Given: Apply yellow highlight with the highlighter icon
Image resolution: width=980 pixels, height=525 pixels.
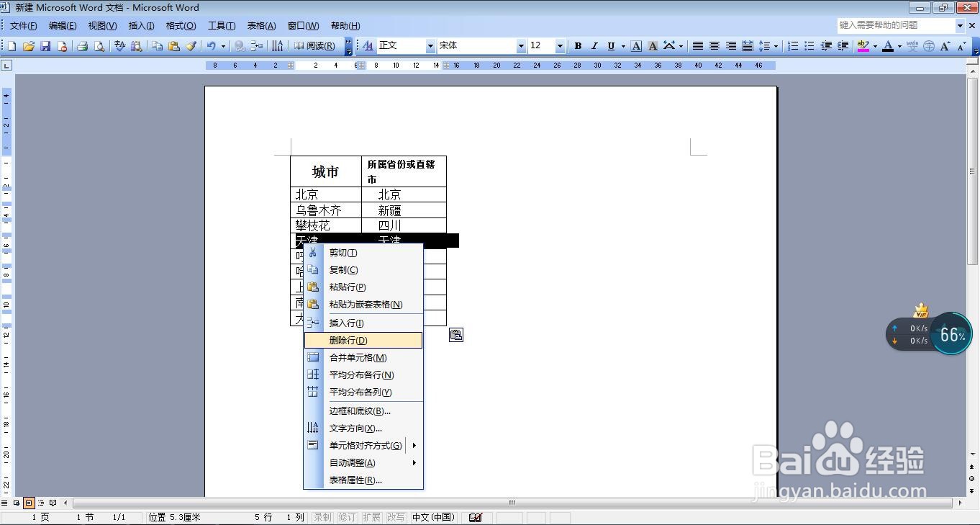Looking at the screenshot, I should [863, 45].
